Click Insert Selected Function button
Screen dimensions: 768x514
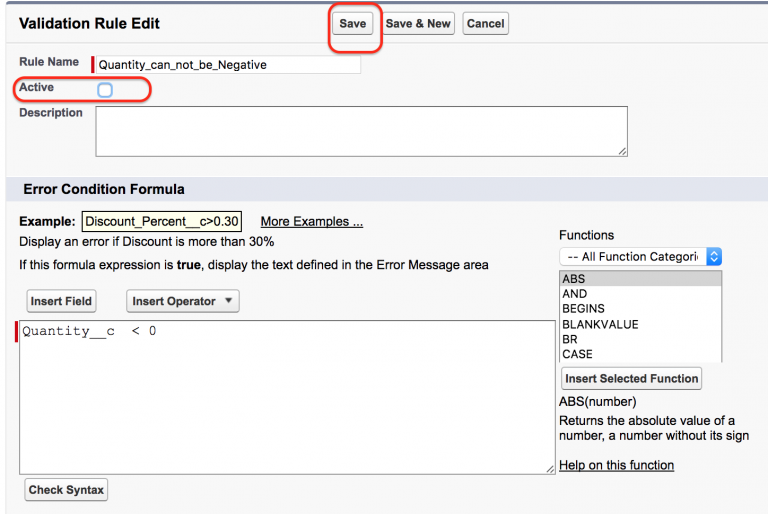tap(630, 379)
